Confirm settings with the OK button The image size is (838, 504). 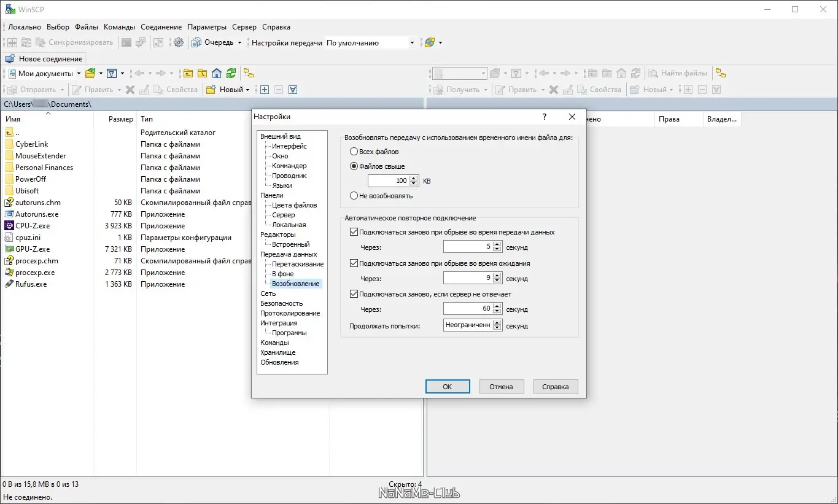pos(448,387)
